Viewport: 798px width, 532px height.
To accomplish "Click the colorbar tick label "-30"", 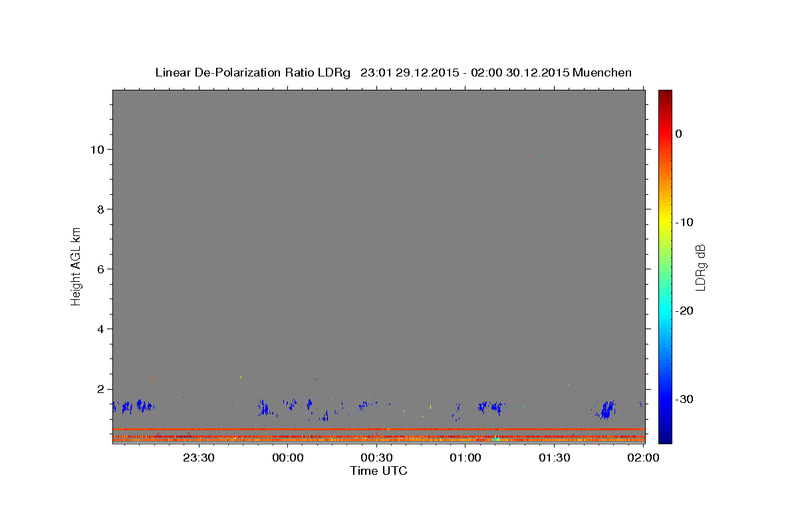I will [684, 399].
